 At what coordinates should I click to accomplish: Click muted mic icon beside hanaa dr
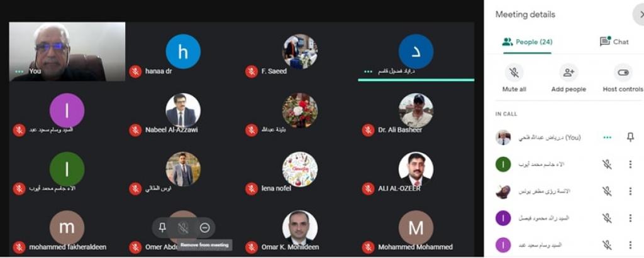click(x=135, y=72)
